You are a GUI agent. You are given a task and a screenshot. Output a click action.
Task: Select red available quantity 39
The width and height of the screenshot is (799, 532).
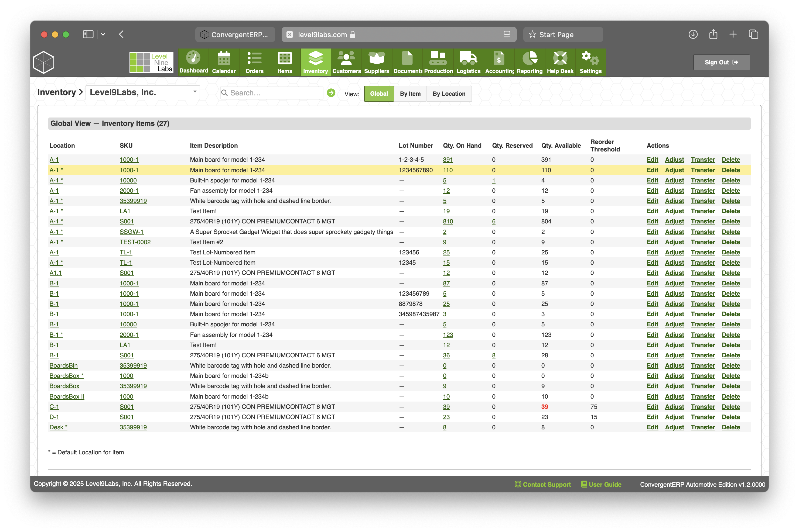click(x=544, y=406)
